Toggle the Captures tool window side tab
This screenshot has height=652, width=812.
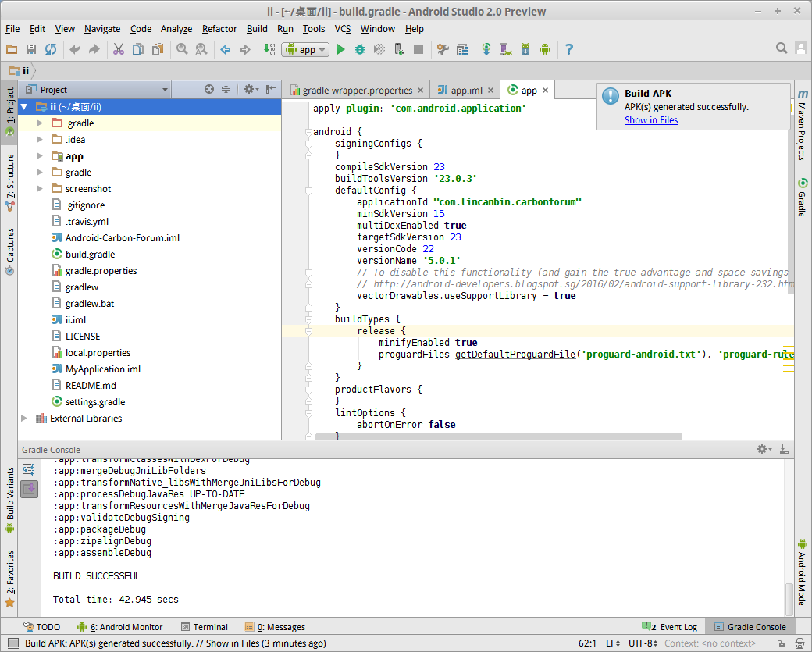(x=10, y=251)
